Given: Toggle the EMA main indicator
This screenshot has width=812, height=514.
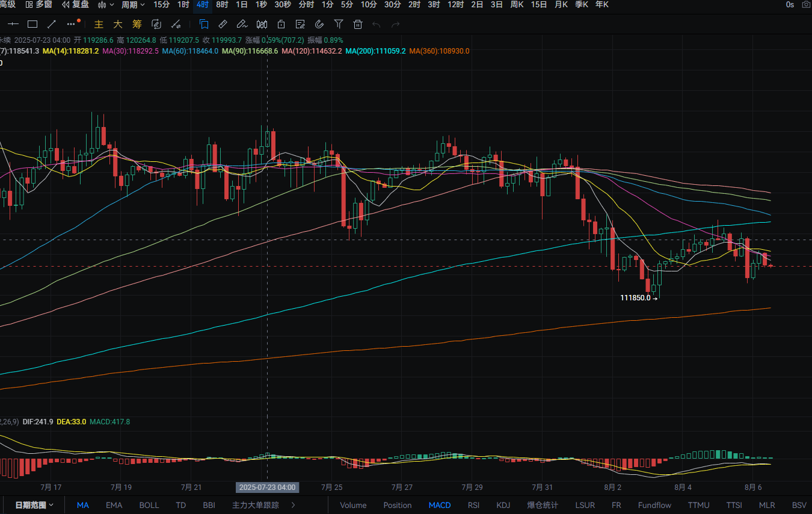Looking at the screenshot, I should (x=114, y=505).
